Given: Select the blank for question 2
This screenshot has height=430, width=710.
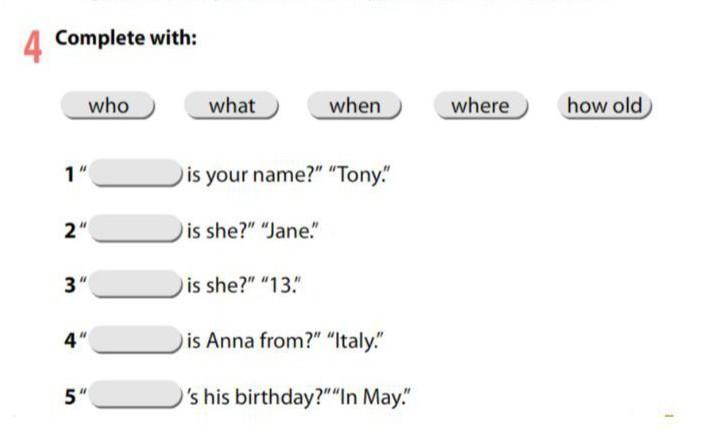Looking at the screenshot, I should coord(136,230).
